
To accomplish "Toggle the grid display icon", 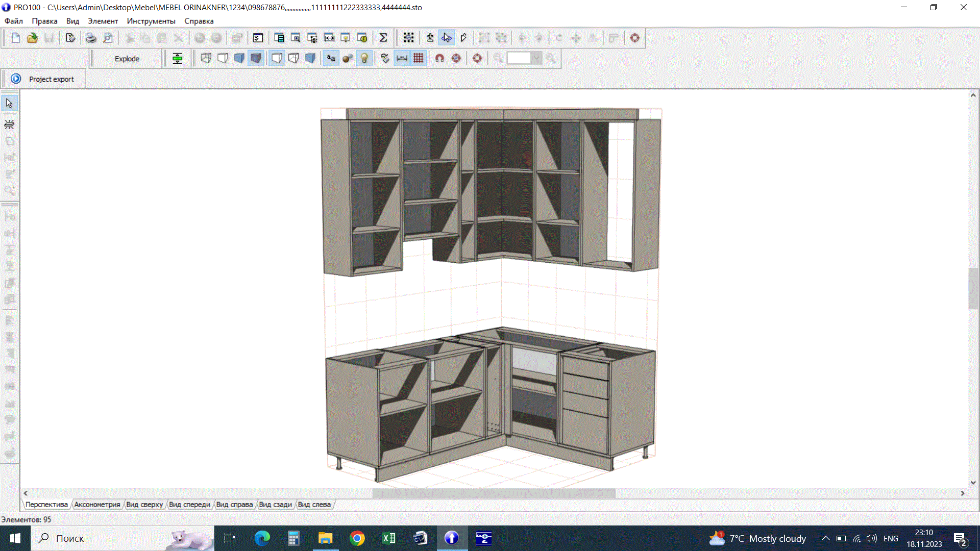I will point(418,58).
